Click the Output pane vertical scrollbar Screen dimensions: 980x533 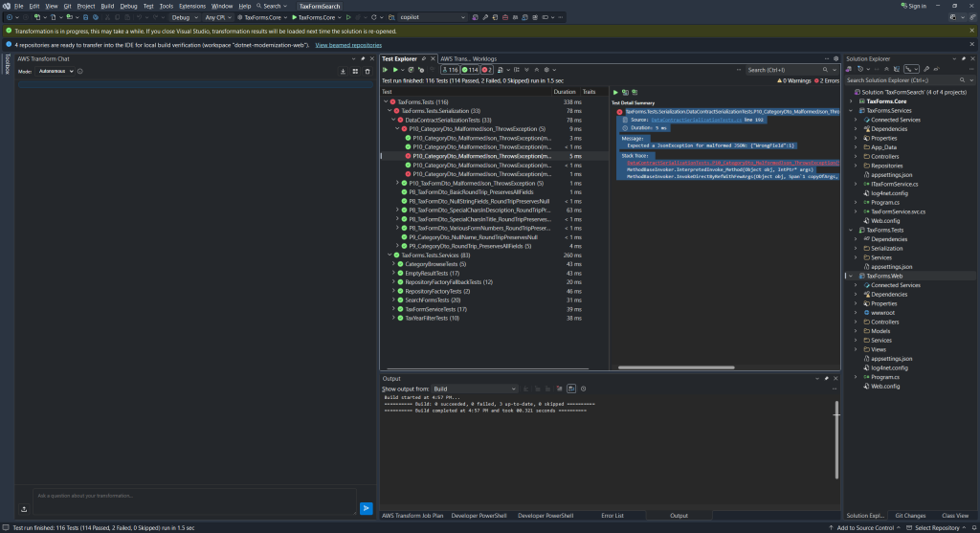coord(836,440)
